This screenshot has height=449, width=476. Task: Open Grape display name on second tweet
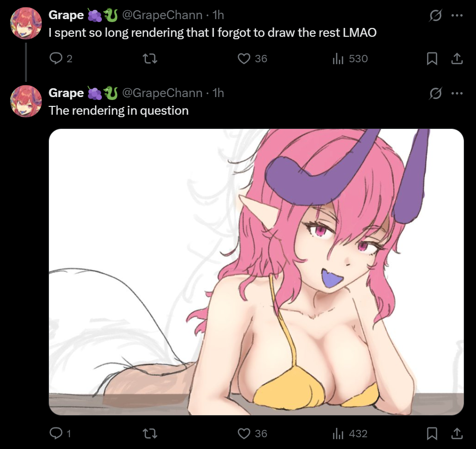click(x=66, y=93)
